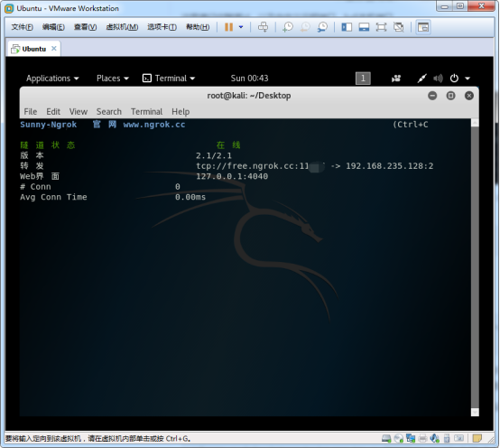Open the terminal's Search menu
Screen dimensions: 500x448
tap(109, 112)
